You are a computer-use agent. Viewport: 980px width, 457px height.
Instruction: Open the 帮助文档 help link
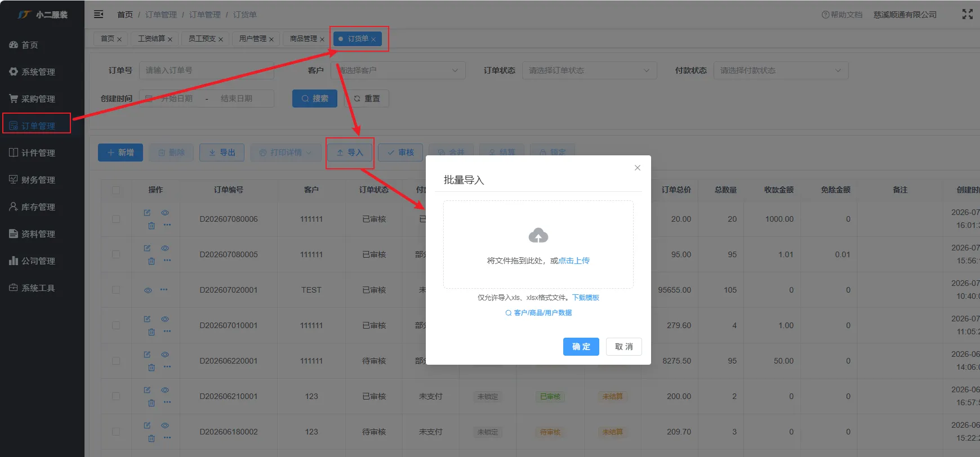842,15
